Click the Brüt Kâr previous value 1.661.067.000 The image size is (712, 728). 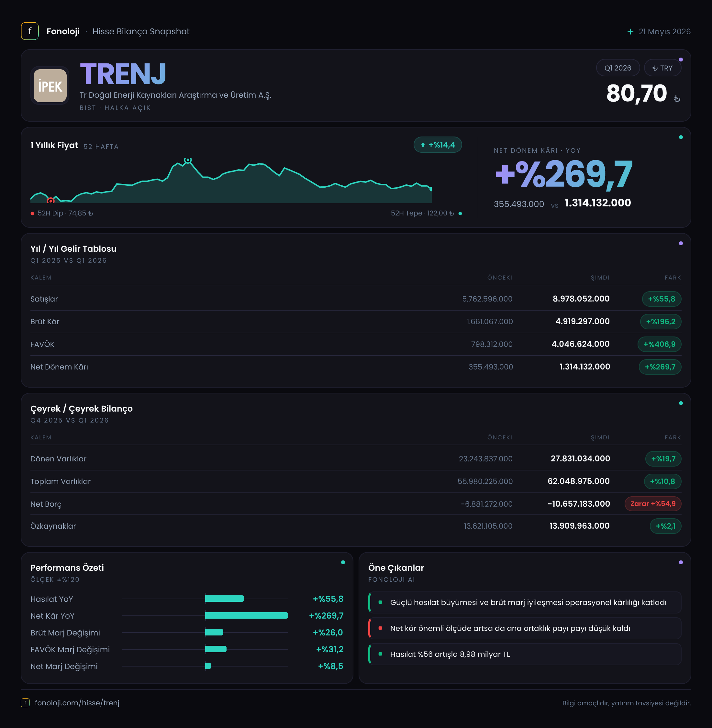[x=489, y=322]
